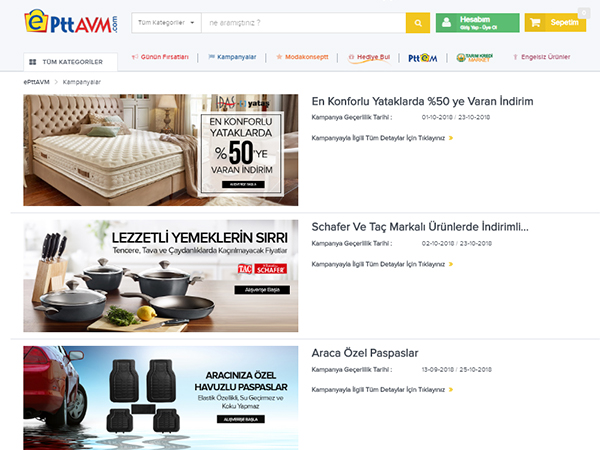Click Araca Özel Paspaslar campaign title
This screenshot has height=450, width=600.
(x=365, y=353)
